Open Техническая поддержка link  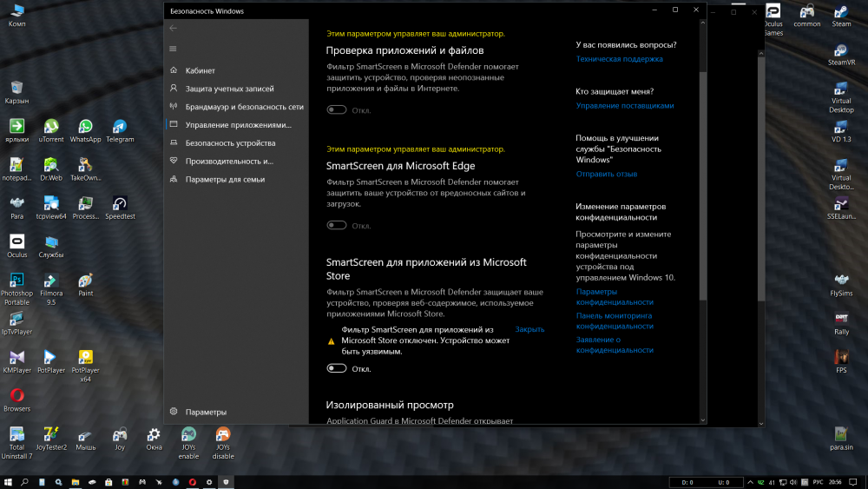(x=619, y=59)
